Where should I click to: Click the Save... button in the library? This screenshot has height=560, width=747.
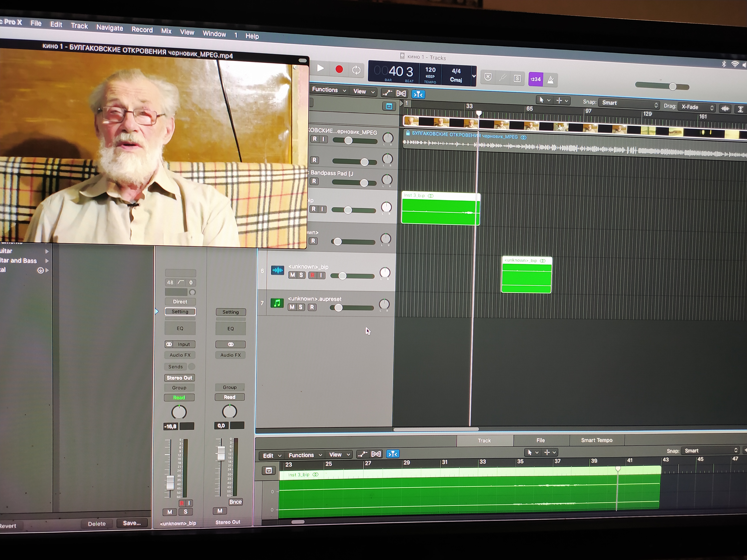(132, 523)
